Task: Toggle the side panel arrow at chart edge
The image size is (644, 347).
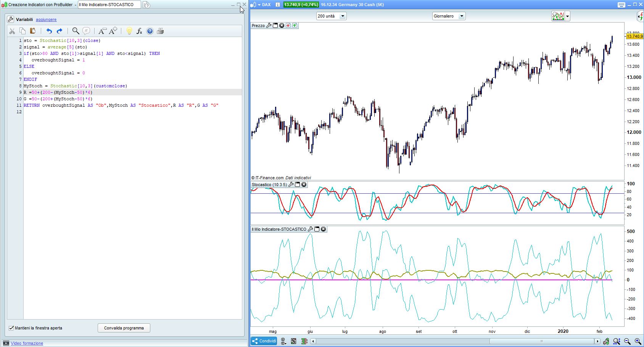Action: pyautogui.click(x=641, y=16)
